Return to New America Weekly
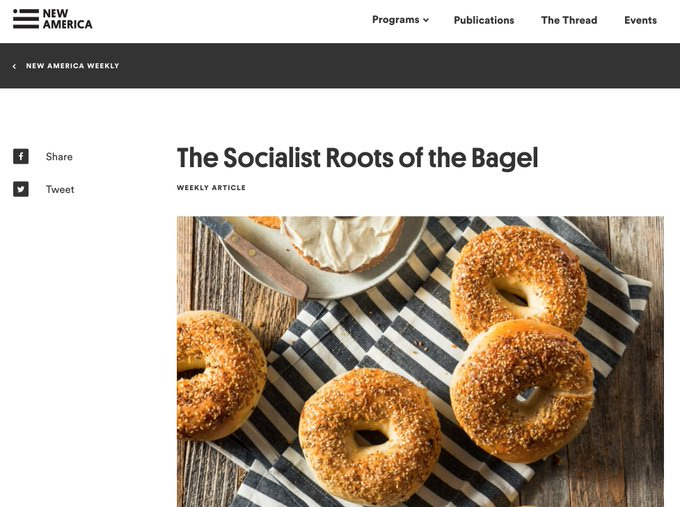 click(72, 66)
